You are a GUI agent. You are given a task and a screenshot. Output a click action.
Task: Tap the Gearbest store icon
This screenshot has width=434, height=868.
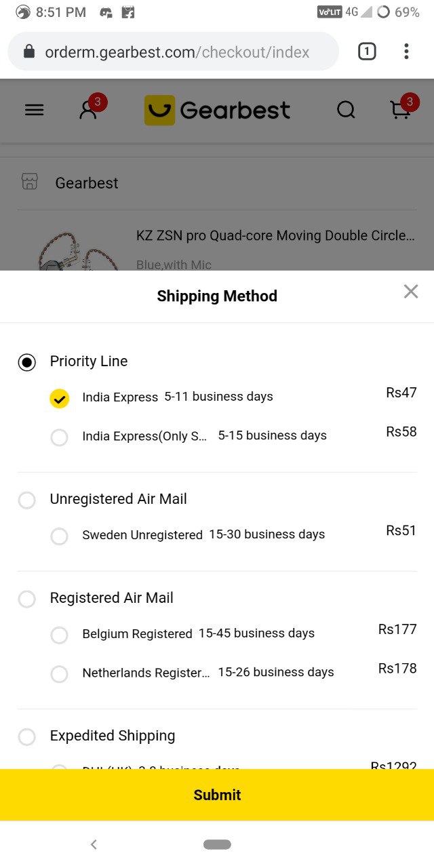tap(30, 182)
